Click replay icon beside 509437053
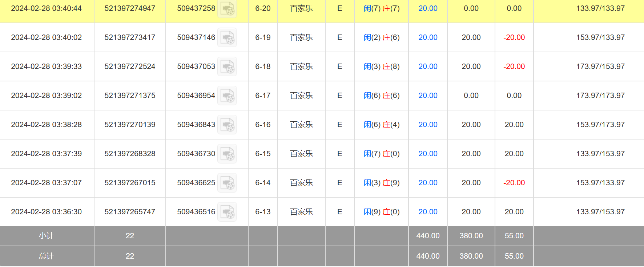 click(227, 66)
